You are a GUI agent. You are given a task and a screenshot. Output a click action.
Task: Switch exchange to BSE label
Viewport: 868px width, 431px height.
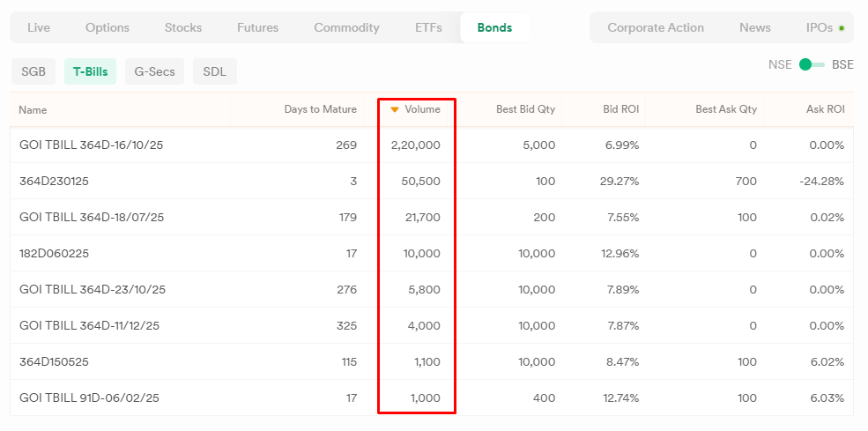(842, 65)
